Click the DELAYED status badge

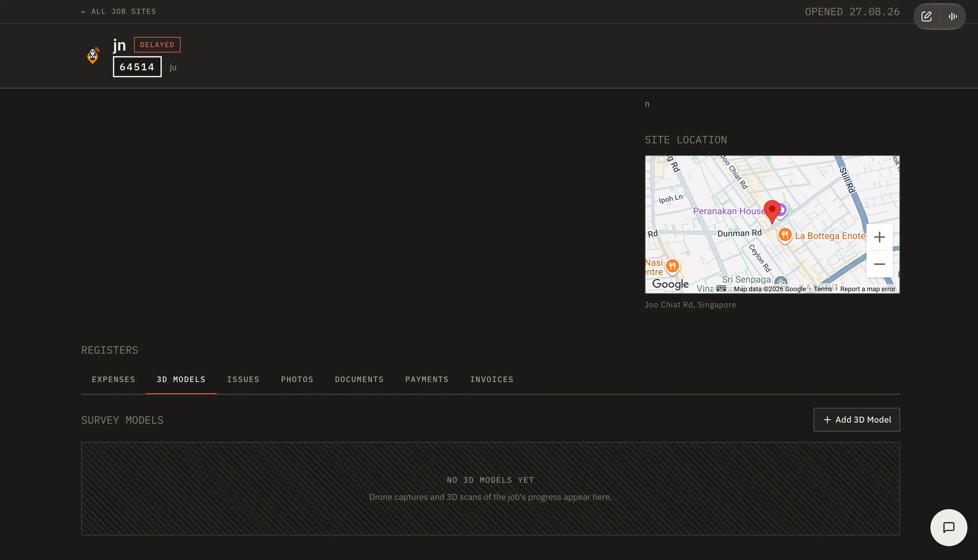tap(157, 45)
